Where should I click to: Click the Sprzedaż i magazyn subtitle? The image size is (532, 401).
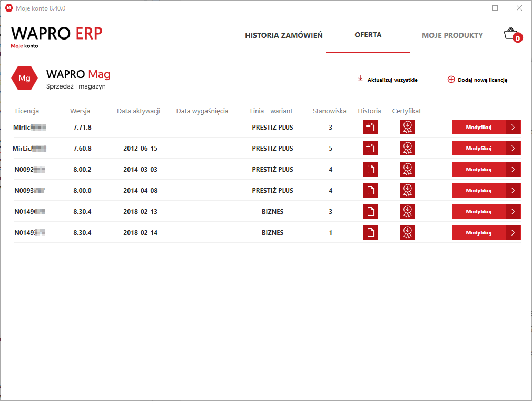(76, 86)
